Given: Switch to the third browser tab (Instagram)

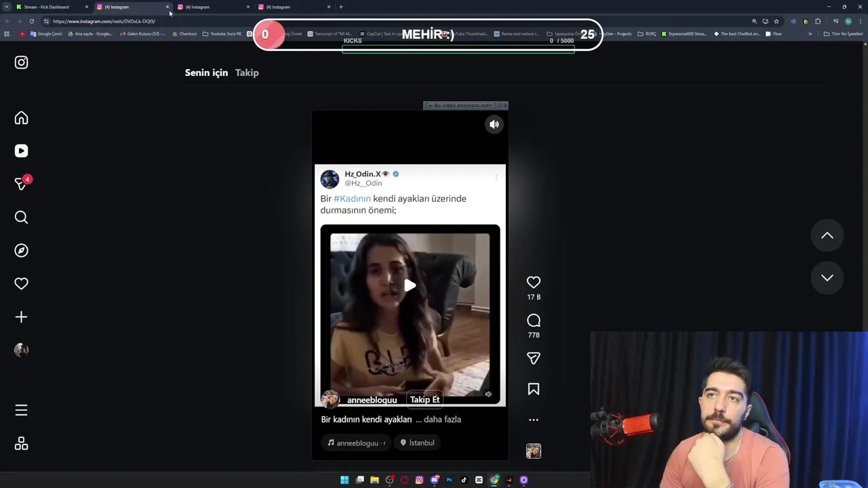Looking at the screenshot, I should pyautogui.click(x=212, y=7).
